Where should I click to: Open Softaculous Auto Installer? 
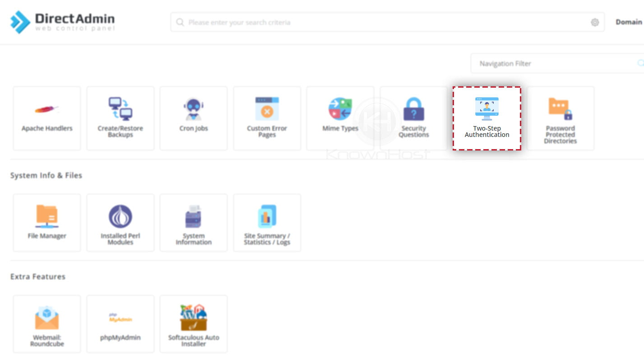click(x=194, y=324)
